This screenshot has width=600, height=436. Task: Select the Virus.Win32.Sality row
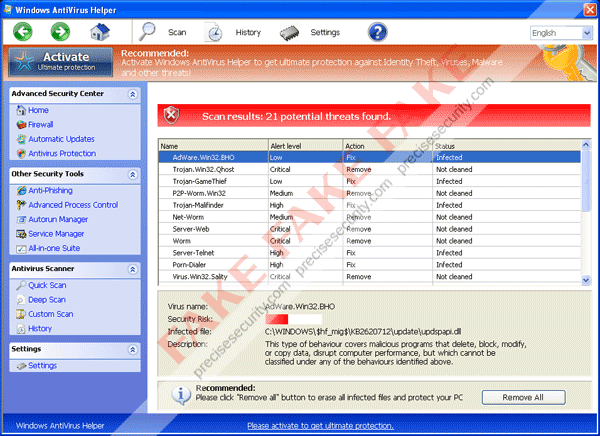(x=369, y=276)
